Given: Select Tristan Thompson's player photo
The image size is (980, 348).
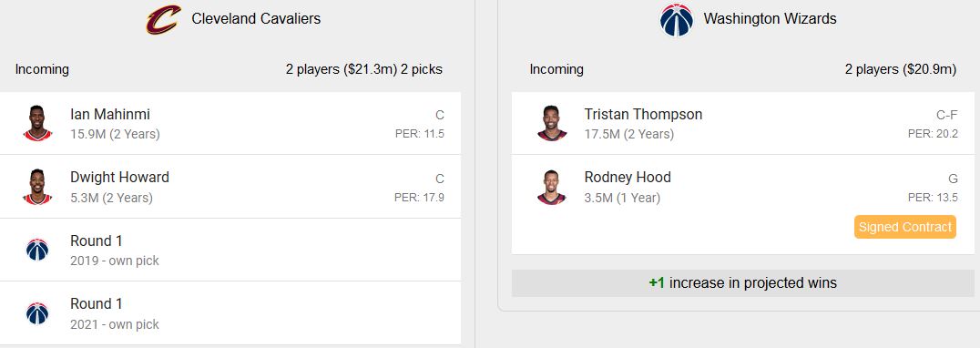Looking at the screenshot, I should [x=552, y=123].
